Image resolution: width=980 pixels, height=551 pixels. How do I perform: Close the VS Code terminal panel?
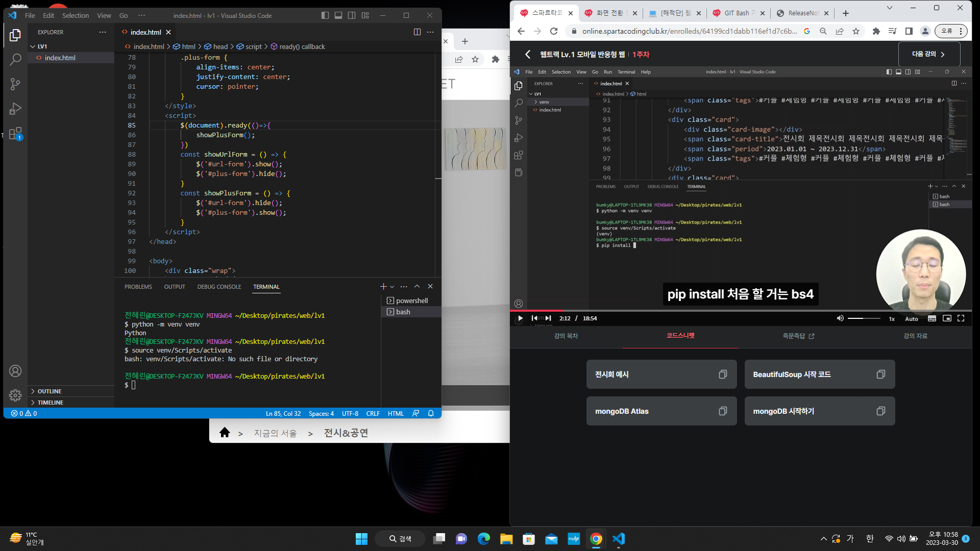430,287
